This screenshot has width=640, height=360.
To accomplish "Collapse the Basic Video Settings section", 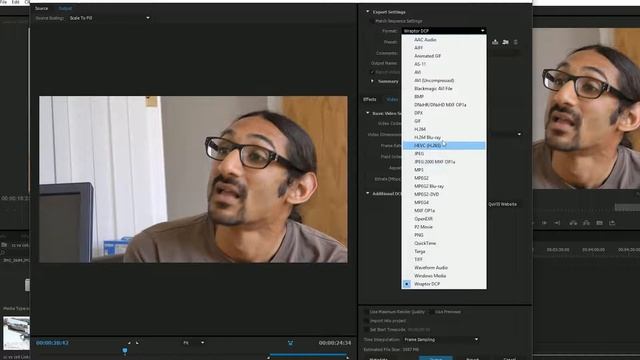I will [x=367, y=113].
